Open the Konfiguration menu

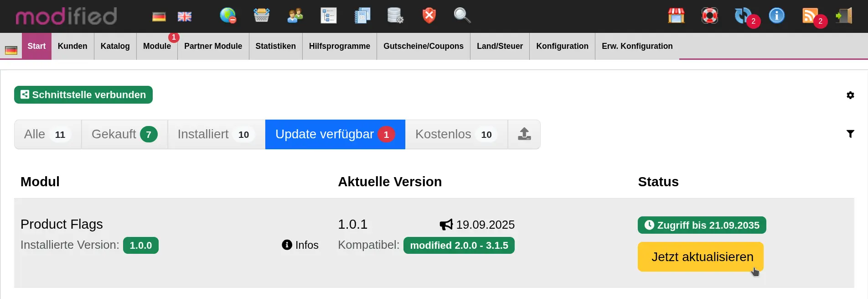coord(562,46)
